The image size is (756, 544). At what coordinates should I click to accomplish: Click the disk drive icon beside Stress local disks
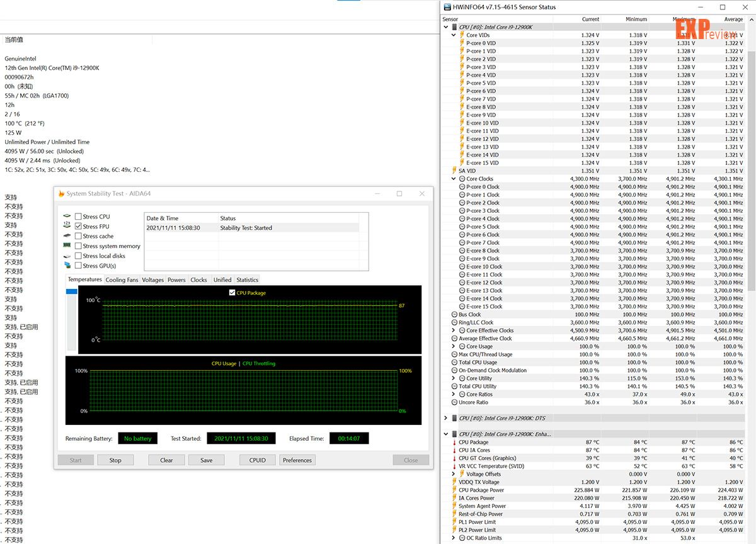tap(67, 256)
